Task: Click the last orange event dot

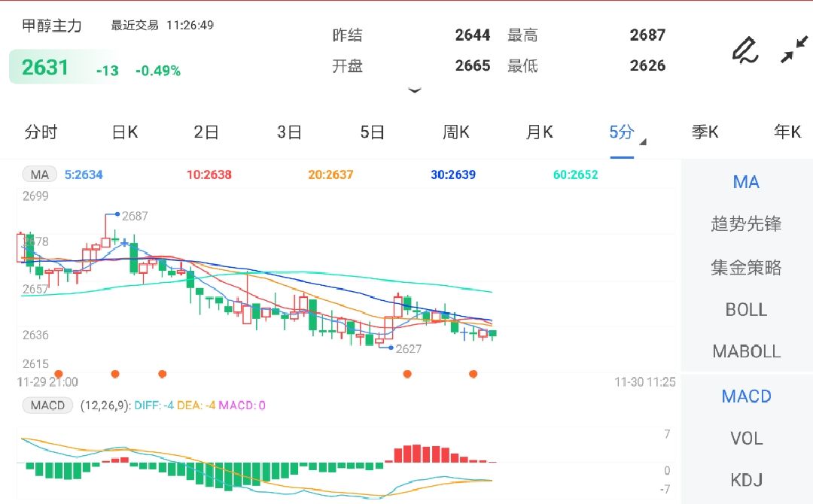Action: pyautogui.click(x=473, y=374)
